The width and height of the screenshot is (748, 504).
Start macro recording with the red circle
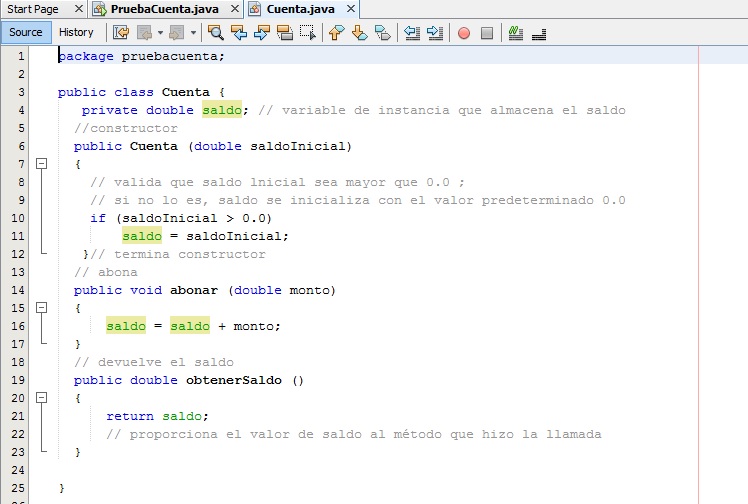(x=464, y=32)
